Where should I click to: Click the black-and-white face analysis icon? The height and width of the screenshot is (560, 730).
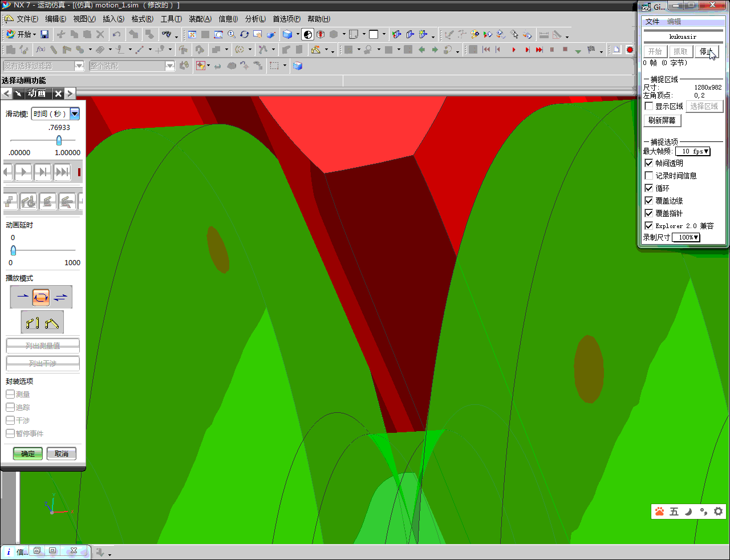click(x=307, y=34)
